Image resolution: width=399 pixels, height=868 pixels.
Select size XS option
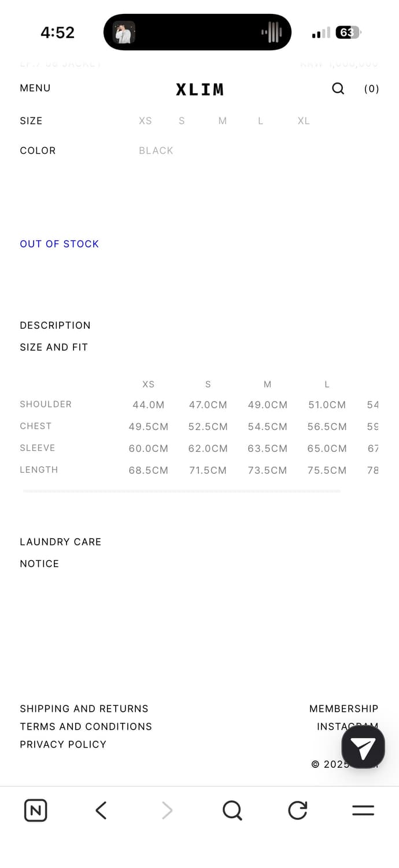click(145, 121)
